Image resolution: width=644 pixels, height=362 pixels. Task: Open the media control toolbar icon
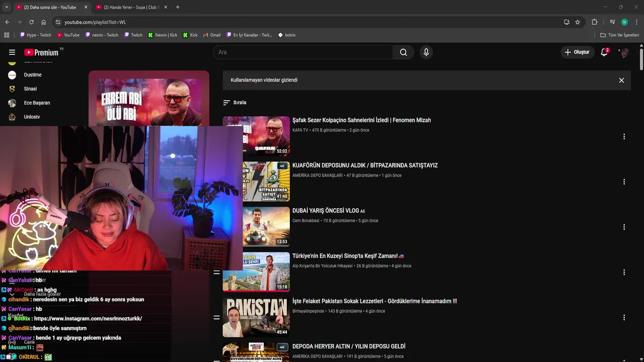612,22
